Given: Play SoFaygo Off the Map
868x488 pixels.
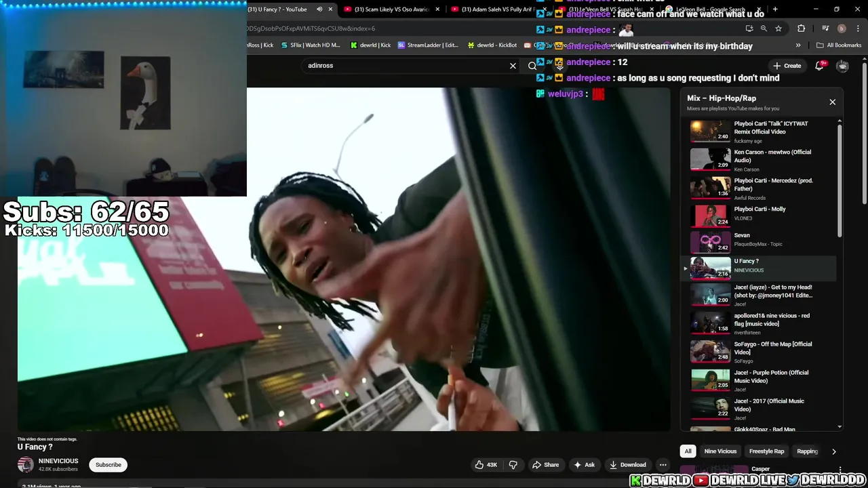Looking at the screenshot, I should pos(759,352).
